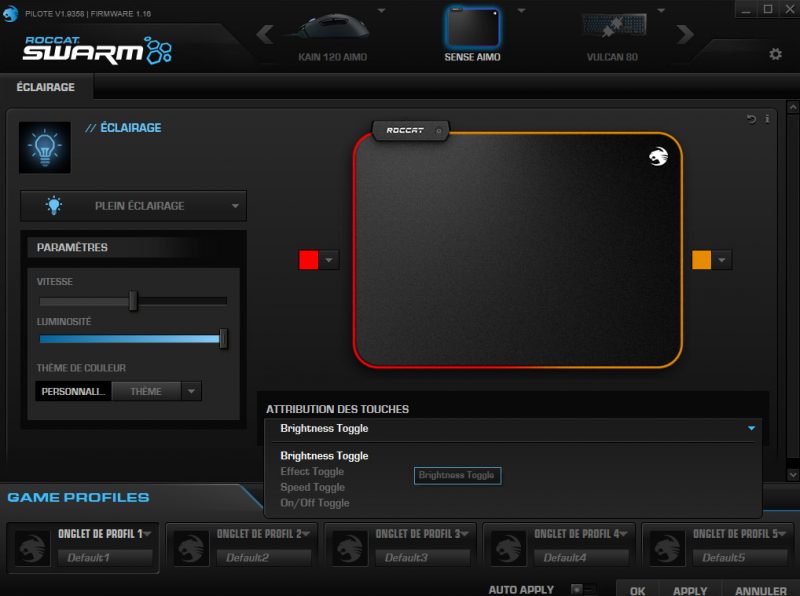Choose On/Off Toggle from the list
This screenshot has width=800, height=596.
[x=315, y=503]
